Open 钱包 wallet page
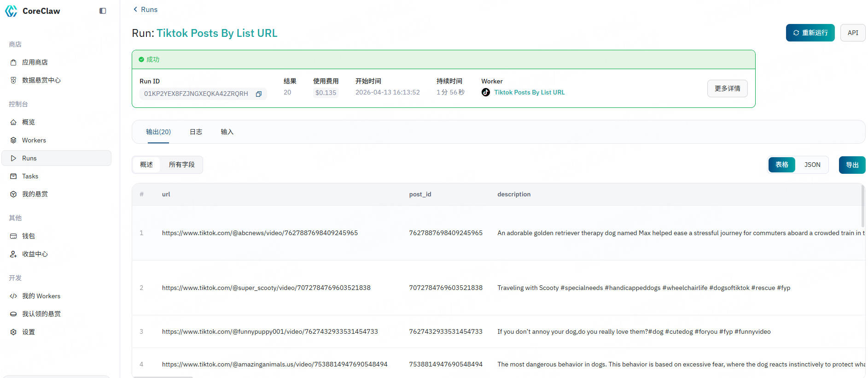Image resolution: width=868 pixels, height=378 pixels. (29, 236)
